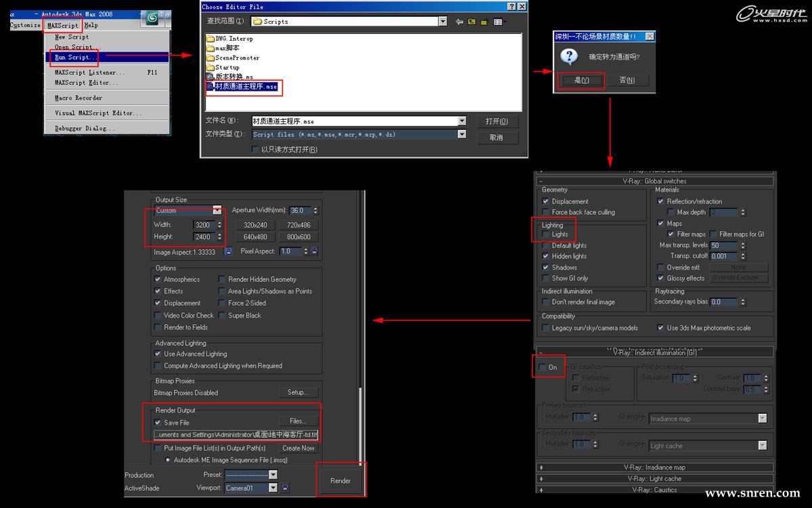Click the Width value field

pyautogui.click(x=204, y=225)
